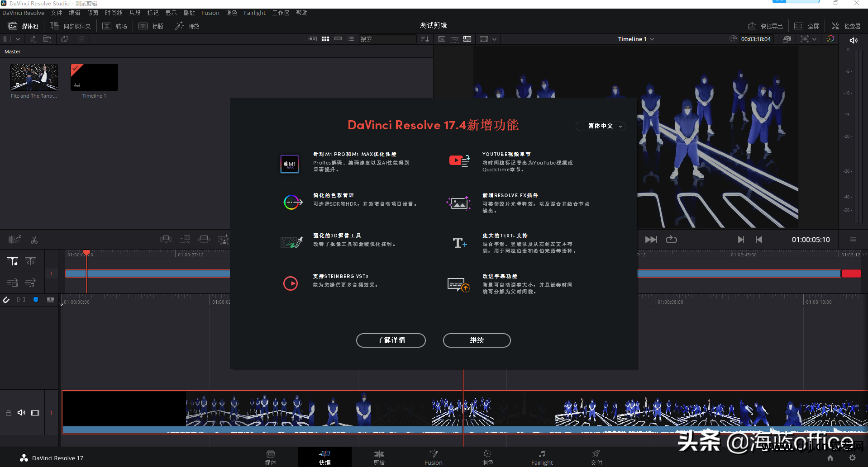Open the Timeline 1 selector dropdown
868x467 pixels.
pyautogui.click(x=636, y=39)
